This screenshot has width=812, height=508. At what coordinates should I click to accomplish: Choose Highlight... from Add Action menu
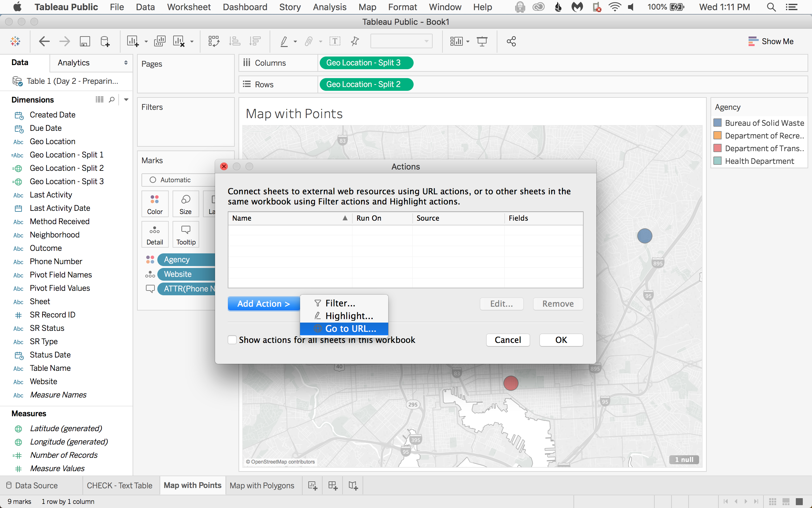coord(344,316)
